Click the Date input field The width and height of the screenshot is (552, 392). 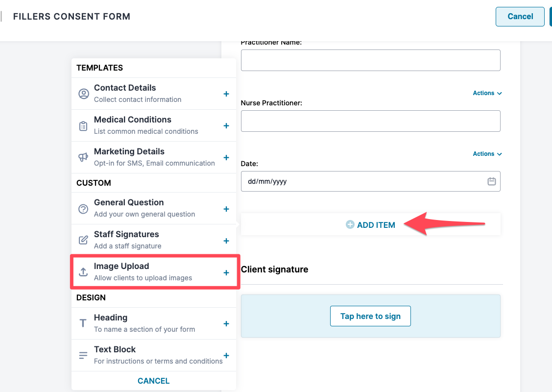tap(362, 181)
